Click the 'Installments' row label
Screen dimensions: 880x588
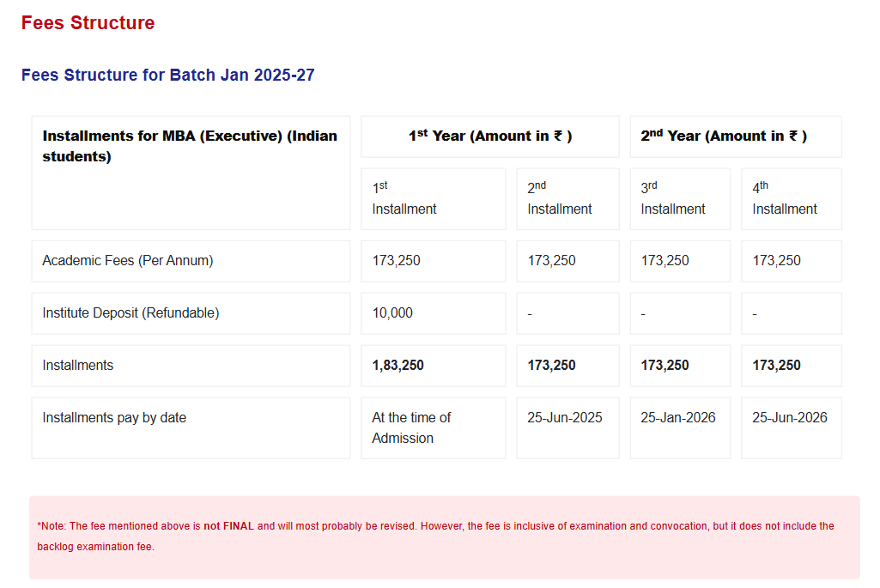tap(78, 366)
